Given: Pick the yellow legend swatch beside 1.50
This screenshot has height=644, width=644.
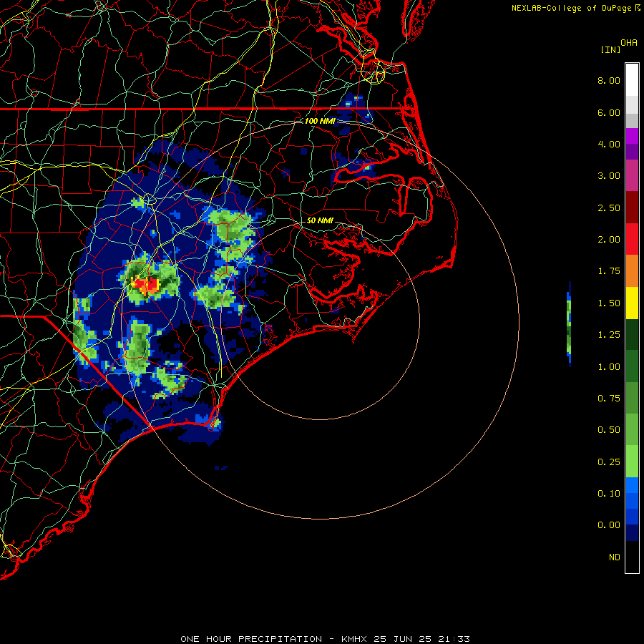Looking at the screenshot, I should click(x=632, y=303).
